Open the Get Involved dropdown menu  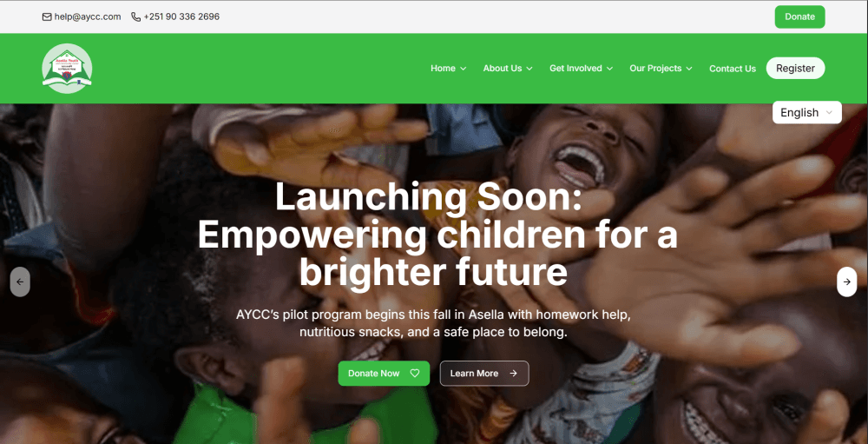point(581,68)
